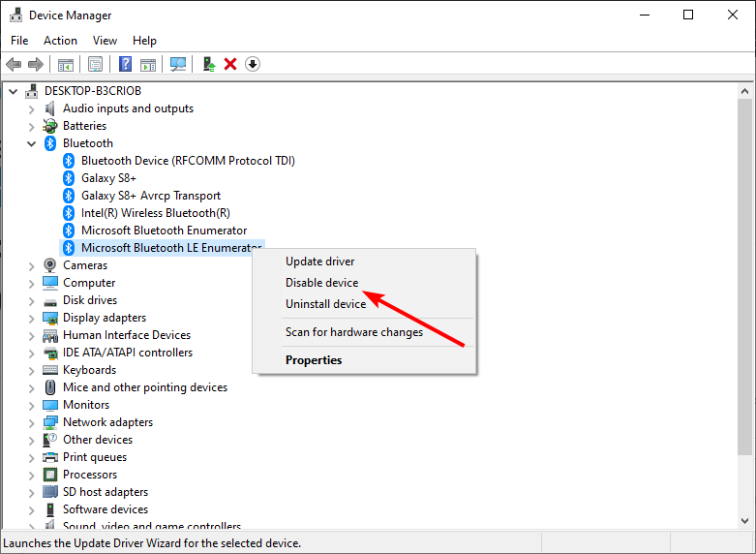756x554 pixels.
Task: Click the scrollbar down arrow
Action: tap(744, 521)
